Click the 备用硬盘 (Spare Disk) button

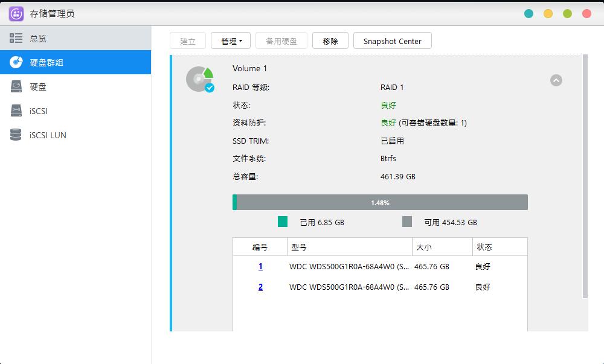tap(281, 40)
